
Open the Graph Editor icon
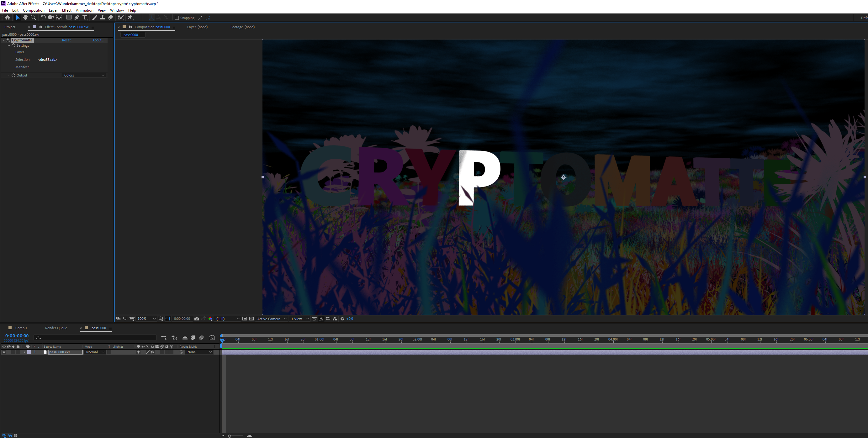click(x=212, y=338)
